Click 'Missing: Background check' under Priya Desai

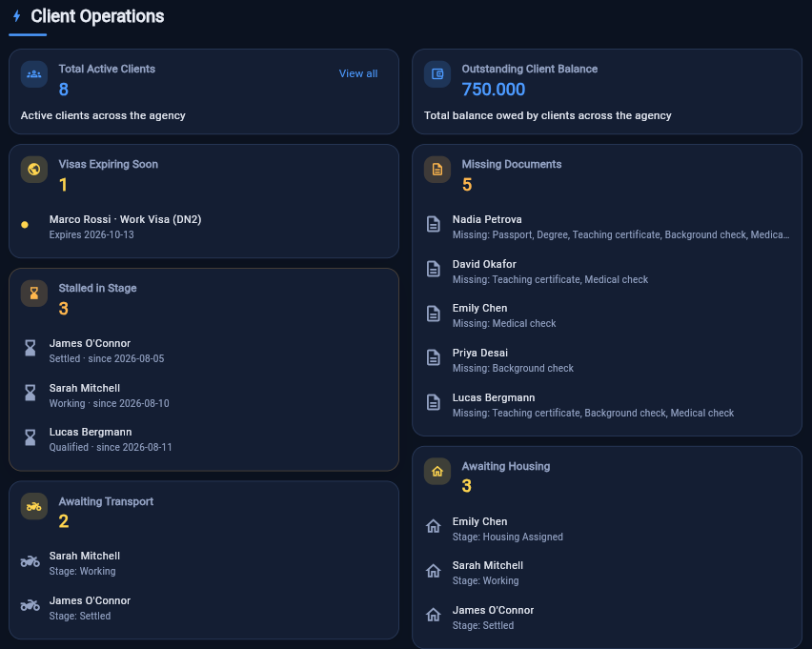513,368
